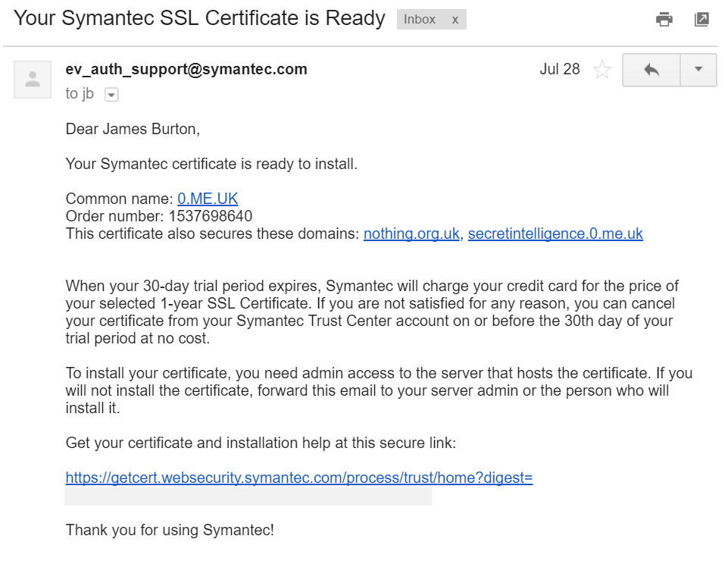Click the email subject 'Your Symantec SSL Certificate is Ready'

(199, 19)
